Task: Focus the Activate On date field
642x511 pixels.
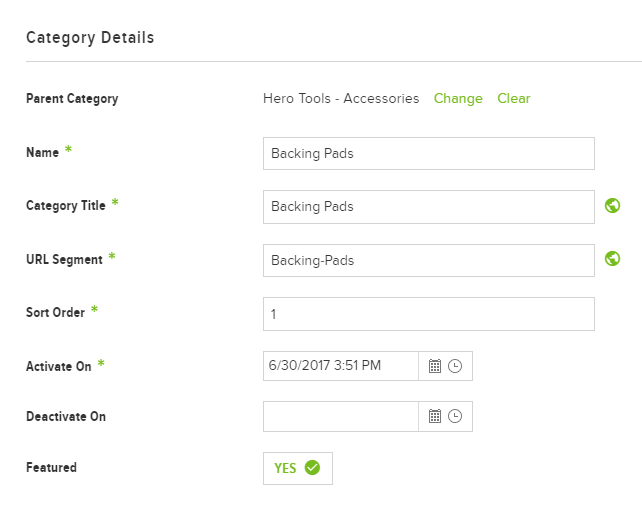Action: (341, 366)
